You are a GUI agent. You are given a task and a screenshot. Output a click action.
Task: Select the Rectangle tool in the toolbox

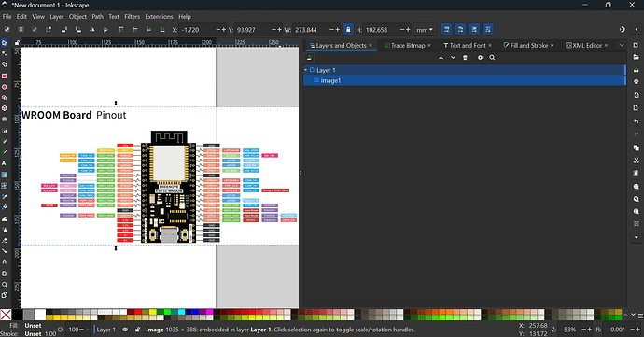[x=5, y=76]
